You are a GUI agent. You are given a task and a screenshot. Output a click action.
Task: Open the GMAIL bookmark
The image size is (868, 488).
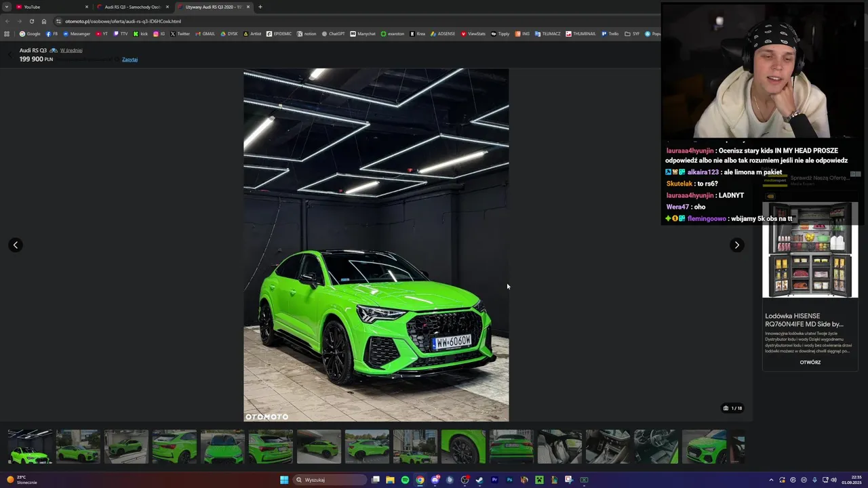click(205, 34)
